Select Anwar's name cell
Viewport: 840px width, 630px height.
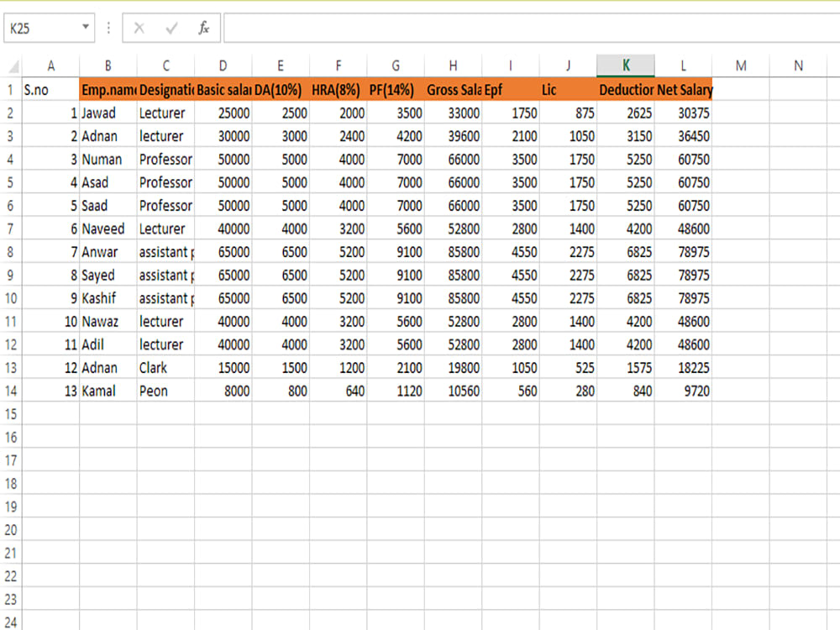108,252
